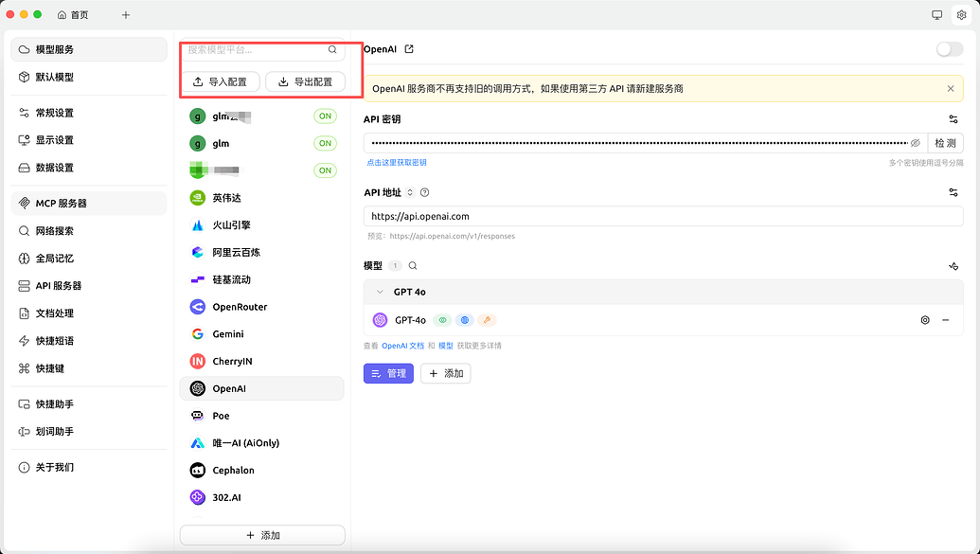This screenshot has height=554, width=980.
Task: Click 管理 models button
Action: pos(388,373)
